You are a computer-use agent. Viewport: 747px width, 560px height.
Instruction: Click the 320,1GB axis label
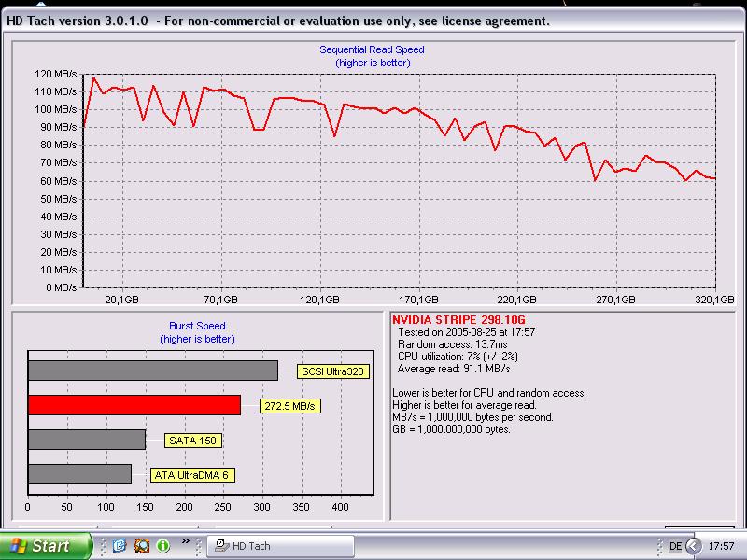[x=714, y=300]
